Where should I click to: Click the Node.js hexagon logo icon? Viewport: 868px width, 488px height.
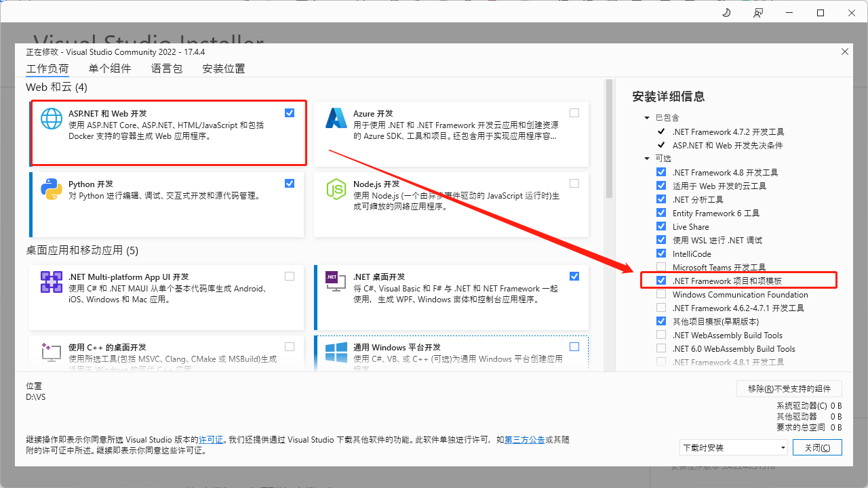(336, 189)
